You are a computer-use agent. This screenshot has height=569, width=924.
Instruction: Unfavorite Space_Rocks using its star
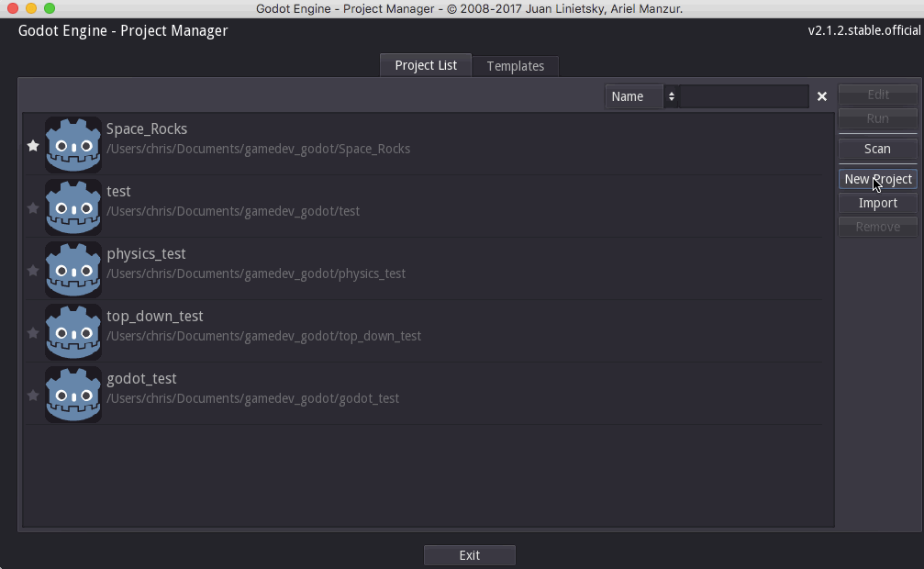click(33, 145)
